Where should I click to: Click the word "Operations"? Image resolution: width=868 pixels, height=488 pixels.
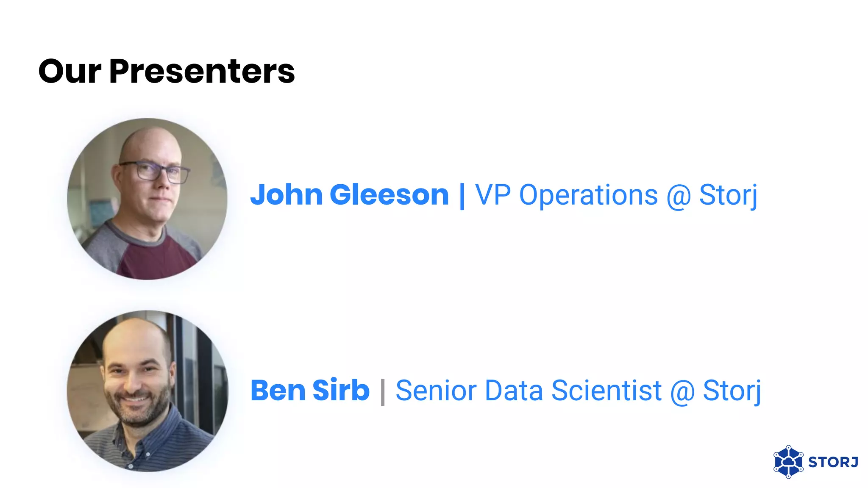[x=588, y=196]
